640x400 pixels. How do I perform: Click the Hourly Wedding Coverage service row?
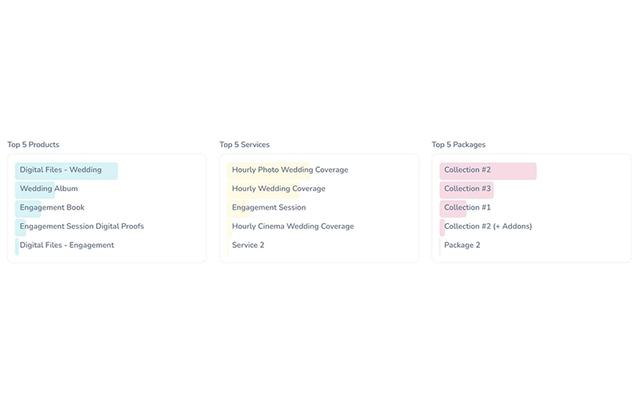pyautogui.click(x=279, y=189)
